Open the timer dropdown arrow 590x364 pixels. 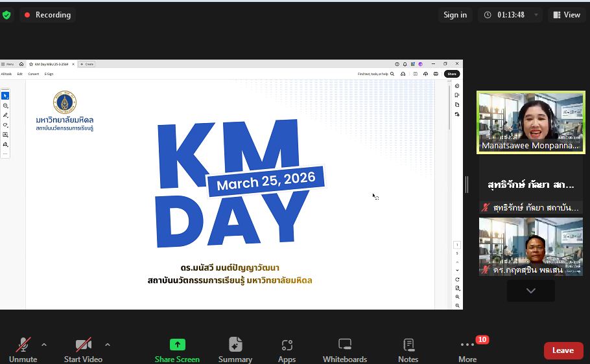(x=536, y=15)
